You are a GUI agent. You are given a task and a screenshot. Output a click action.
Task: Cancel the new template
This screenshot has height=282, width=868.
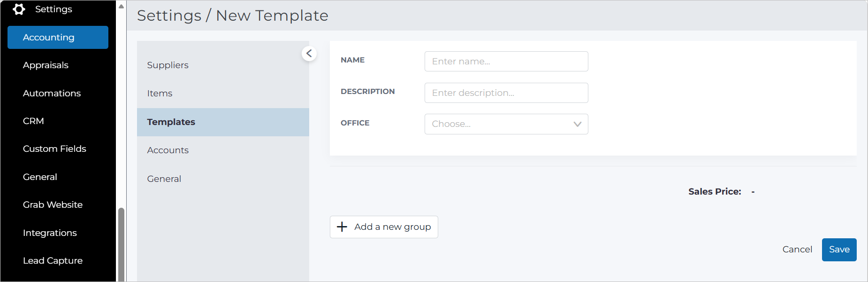tap(797, 250)
